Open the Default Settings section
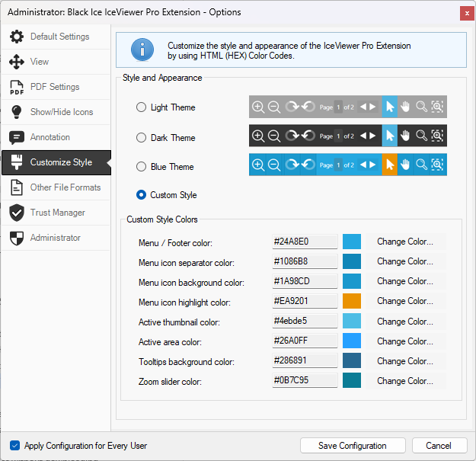 pos(56,37)
